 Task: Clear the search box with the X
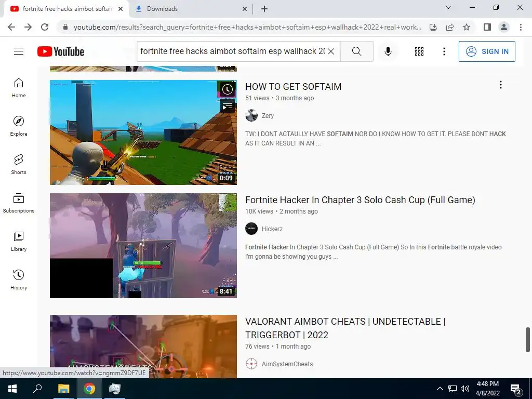click(331, 51)
